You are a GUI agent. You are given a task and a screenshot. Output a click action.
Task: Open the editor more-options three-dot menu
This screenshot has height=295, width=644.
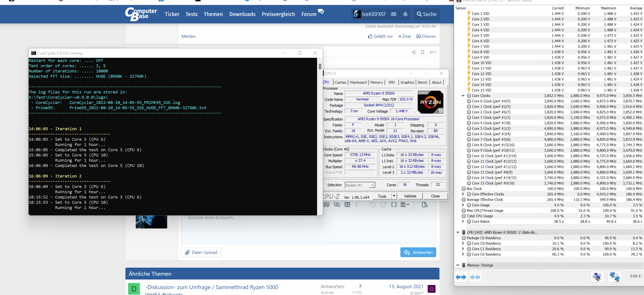(356, 205)
